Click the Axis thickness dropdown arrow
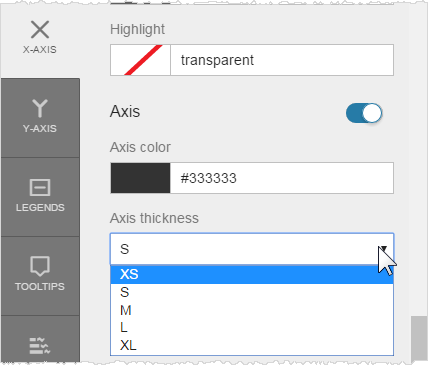 pyautogui.click(x=384, y=249)
